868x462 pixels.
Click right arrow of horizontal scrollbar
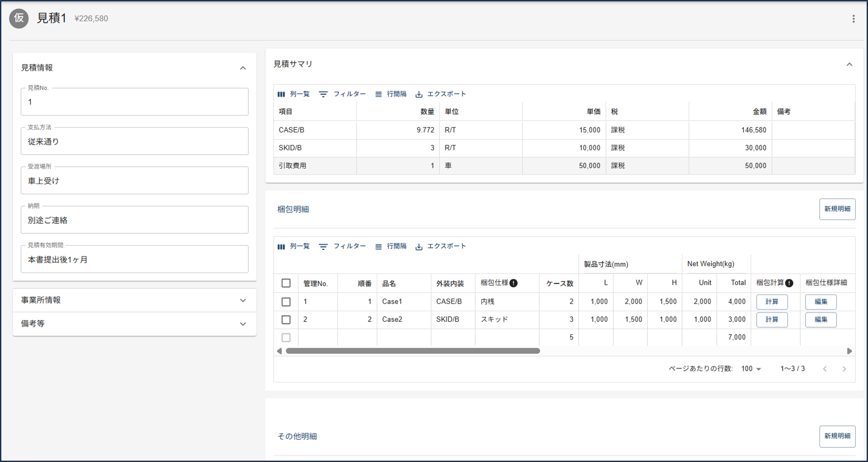(x=849, y=351)
